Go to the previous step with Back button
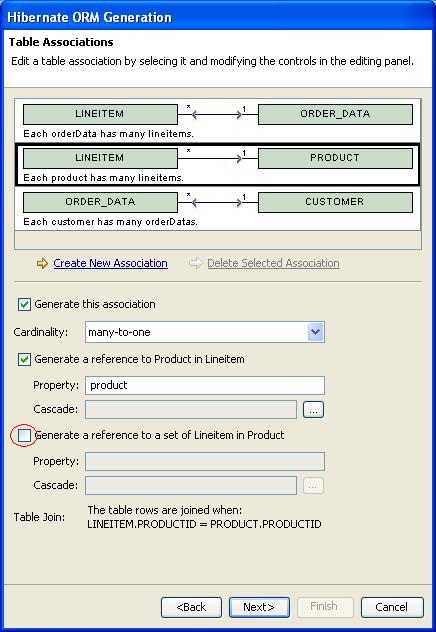 191,607
